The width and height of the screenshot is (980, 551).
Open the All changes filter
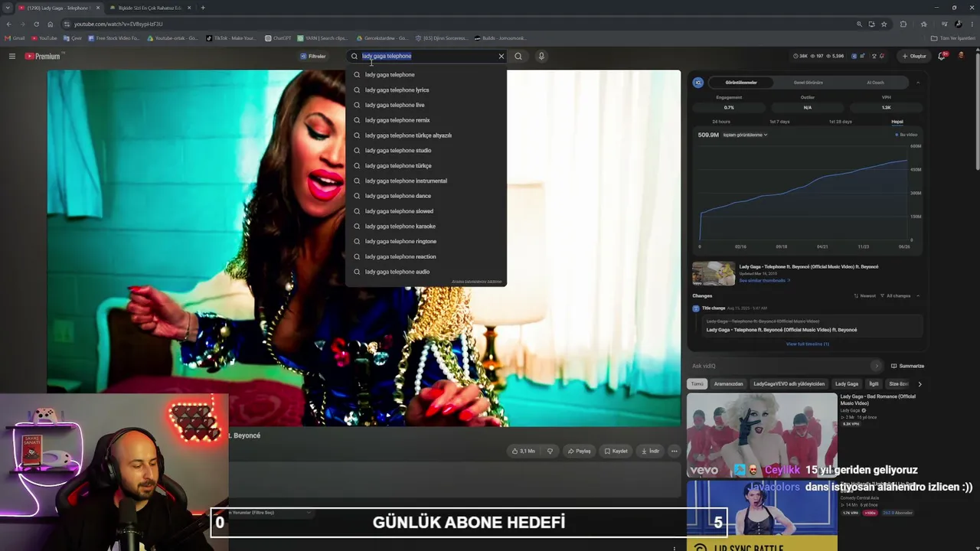(x=897, y=295)
